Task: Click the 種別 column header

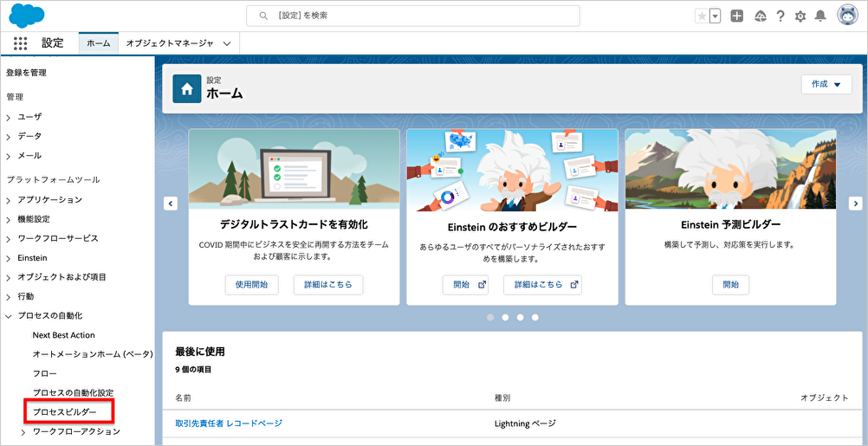Action: tap(502, 398)
